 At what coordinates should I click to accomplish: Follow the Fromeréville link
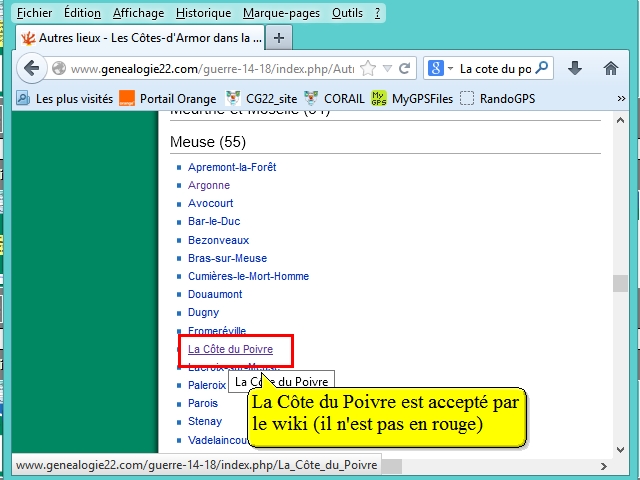coord(217,330)
